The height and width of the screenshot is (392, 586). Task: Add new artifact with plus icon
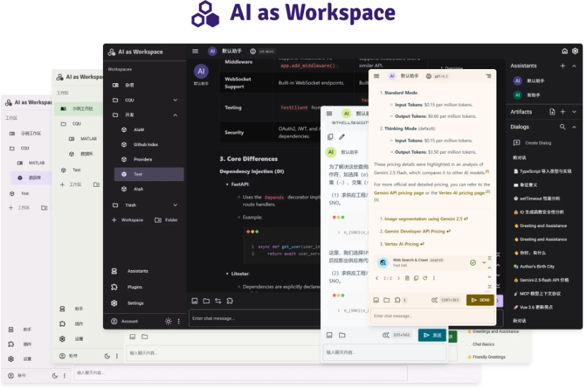click(563, 111)
